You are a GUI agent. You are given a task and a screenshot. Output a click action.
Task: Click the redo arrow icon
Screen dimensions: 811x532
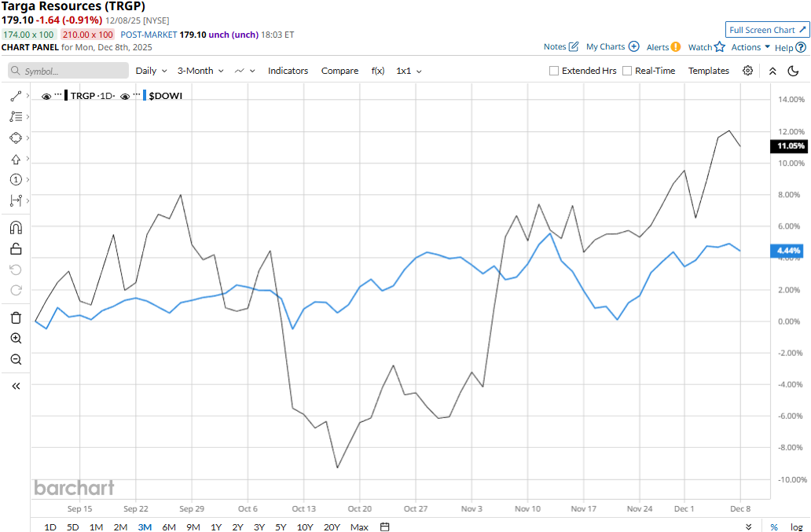pos(16,291)
